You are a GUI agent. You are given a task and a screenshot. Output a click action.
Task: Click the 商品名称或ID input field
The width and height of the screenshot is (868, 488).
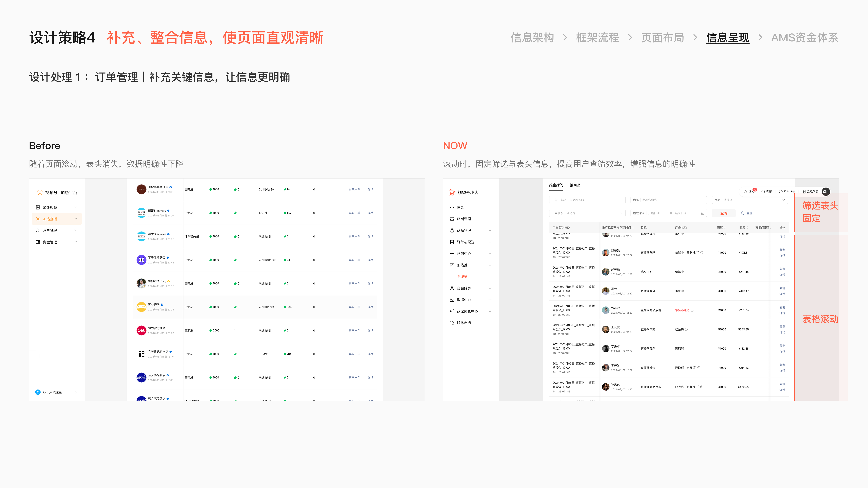(x=668, y=200)
